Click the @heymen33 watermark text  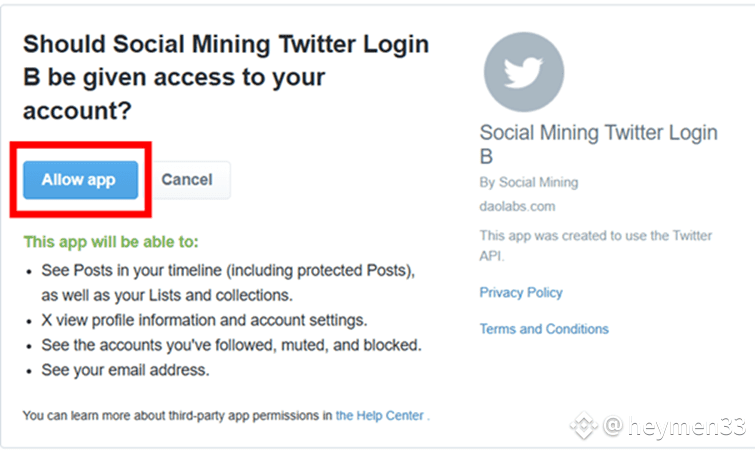(x=674, y=426)
